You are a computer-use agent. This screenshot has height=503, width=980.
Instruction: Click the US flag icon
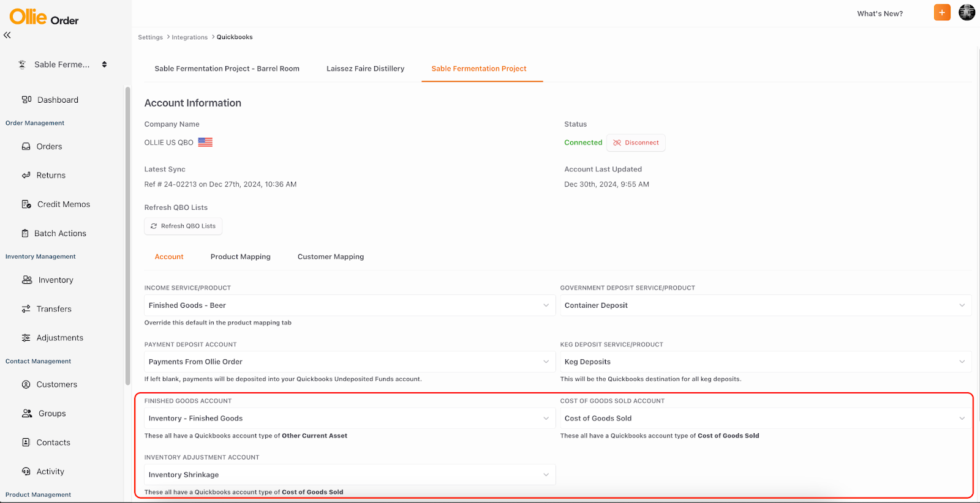point(205,142)
